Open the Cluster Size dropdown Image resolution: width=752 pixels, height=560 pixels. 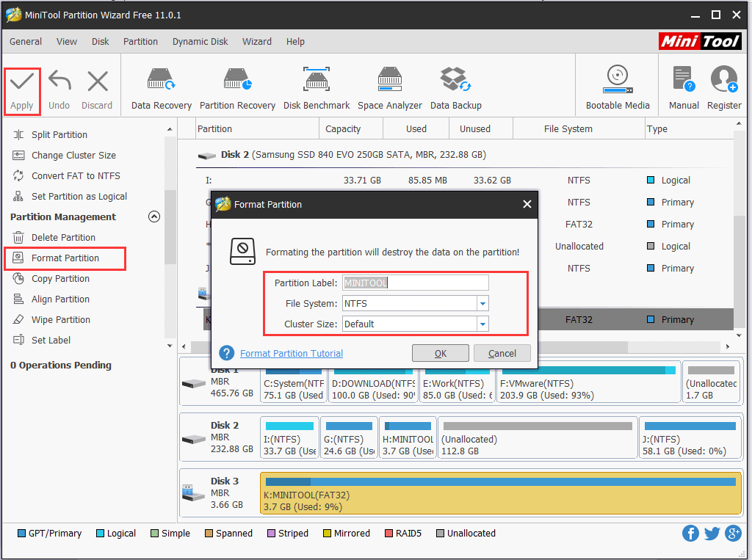(x=482, y=324)
